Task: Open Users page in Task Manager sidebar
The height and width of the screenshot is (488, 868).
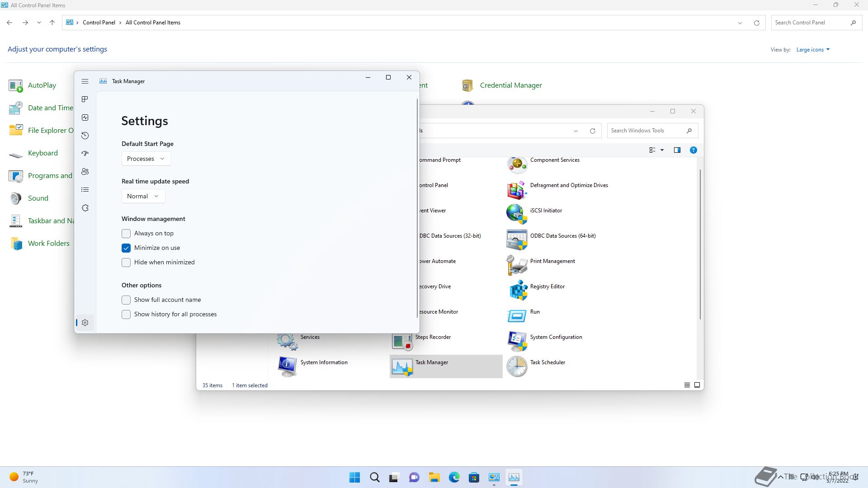Action: point(85,172)
